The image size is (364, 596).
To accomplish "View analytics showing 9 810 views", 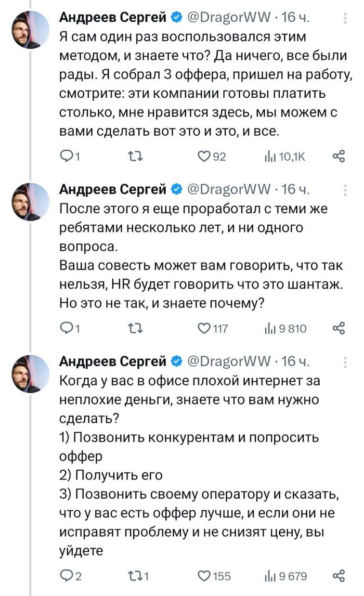I will click(x=270, y=328).
